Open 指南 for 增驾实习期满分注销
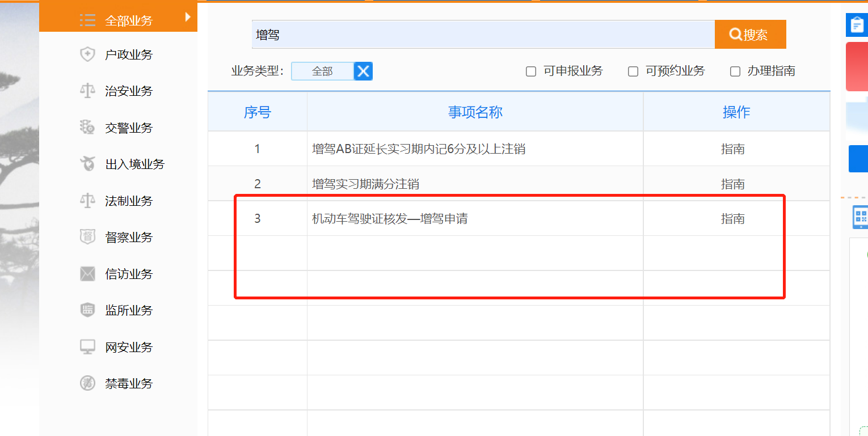The image size is (868, 436). [x=732, y=184]
